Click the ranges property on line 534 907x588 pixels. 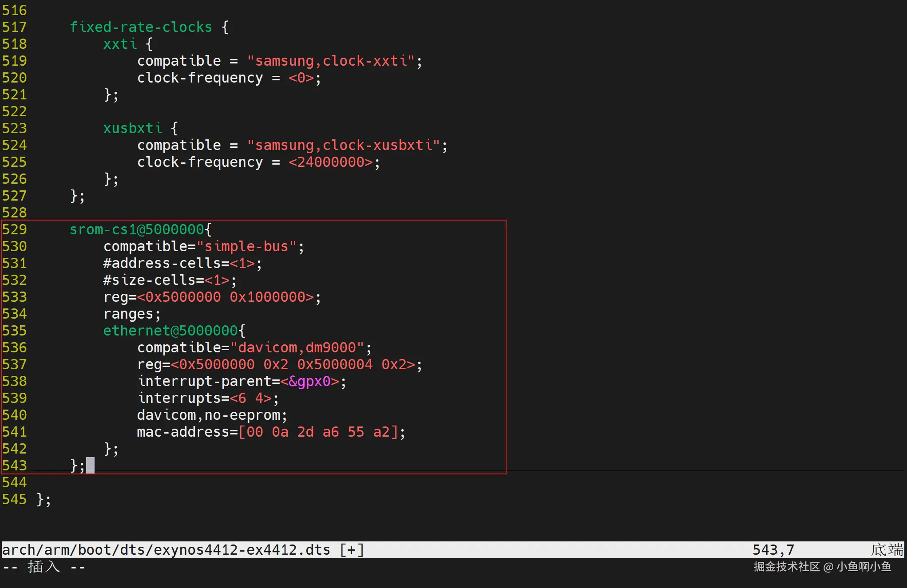pyautogui.click(x=128, y=314)
